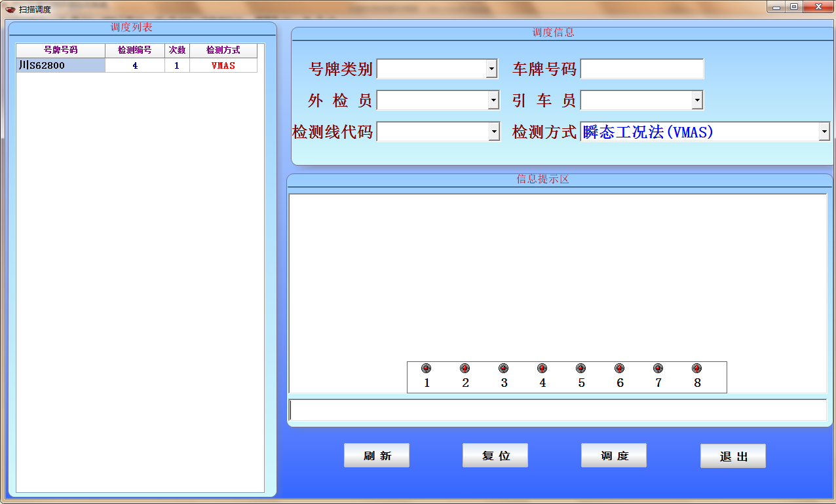Viewport: 836px width, 504px height.
Task: Expand the 检测线代码 combo box
Action: pos(494,132)
